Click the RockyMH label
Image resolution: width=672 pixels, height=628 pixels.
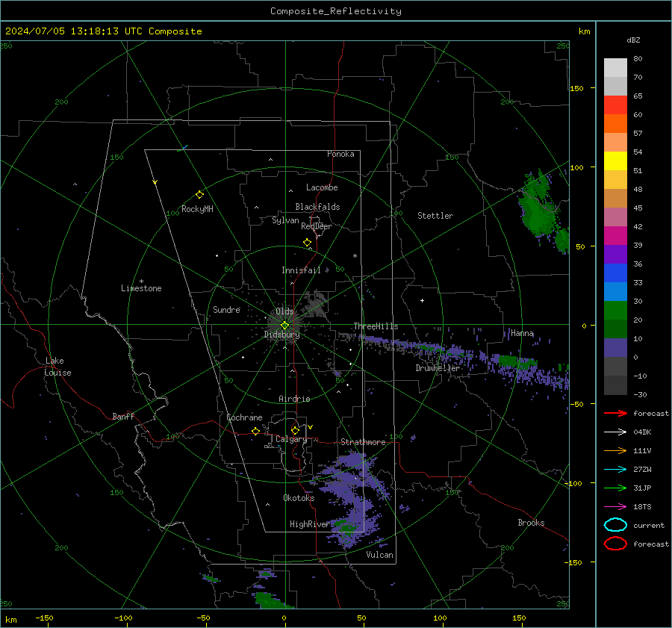point(197,209)
